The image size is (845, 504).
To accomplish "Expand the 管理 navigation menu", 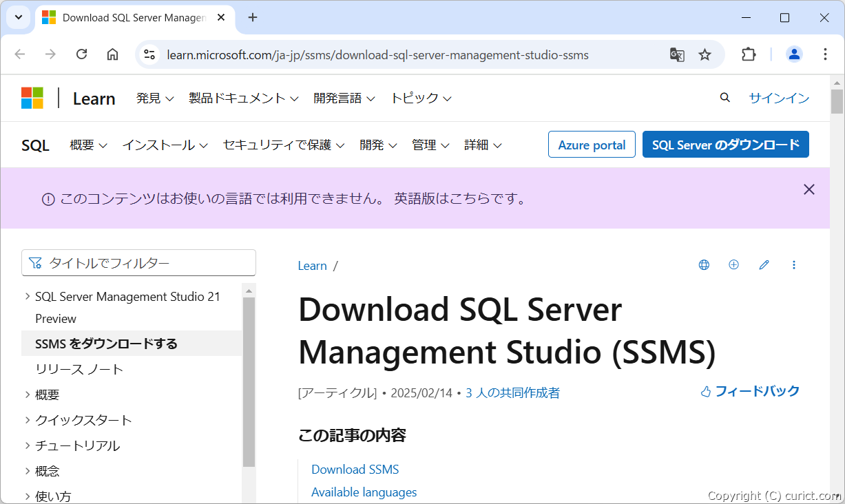I will [431, 145].
